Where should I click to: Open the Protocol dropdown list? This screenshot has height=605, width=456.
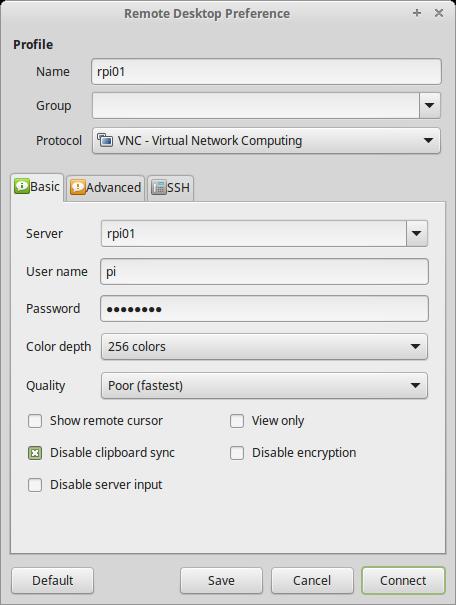pyautogui.click(x=266, y=140)
